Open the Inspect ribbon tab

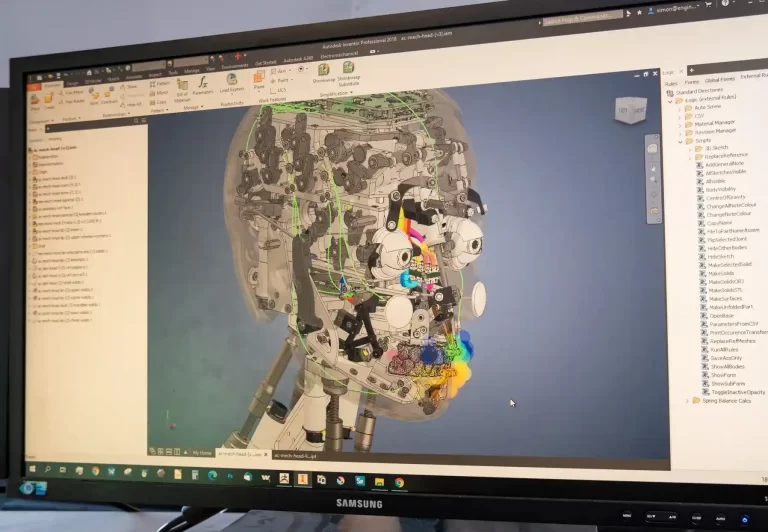[155, 75]
